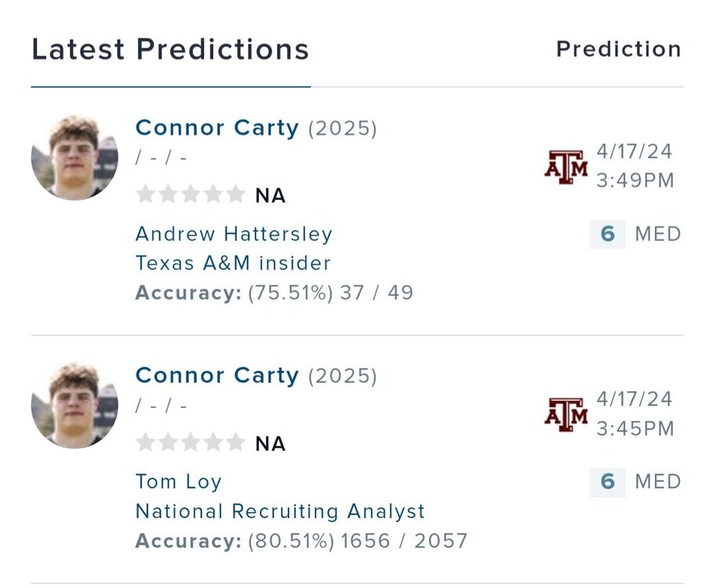Click the National Recruiting Analyst label

(x=280, y=511)
